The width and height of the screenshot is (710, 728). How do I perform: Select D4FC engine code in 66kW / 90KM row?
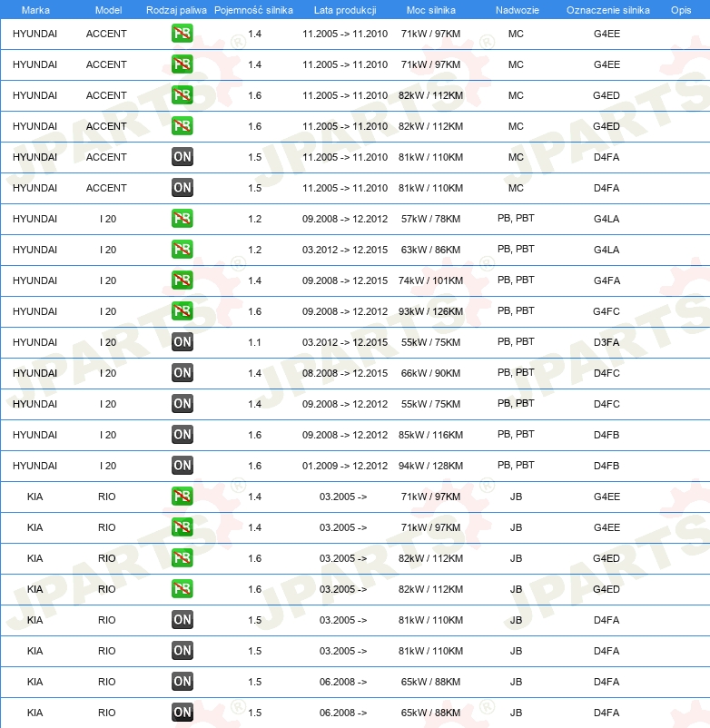tap(606, 373)
